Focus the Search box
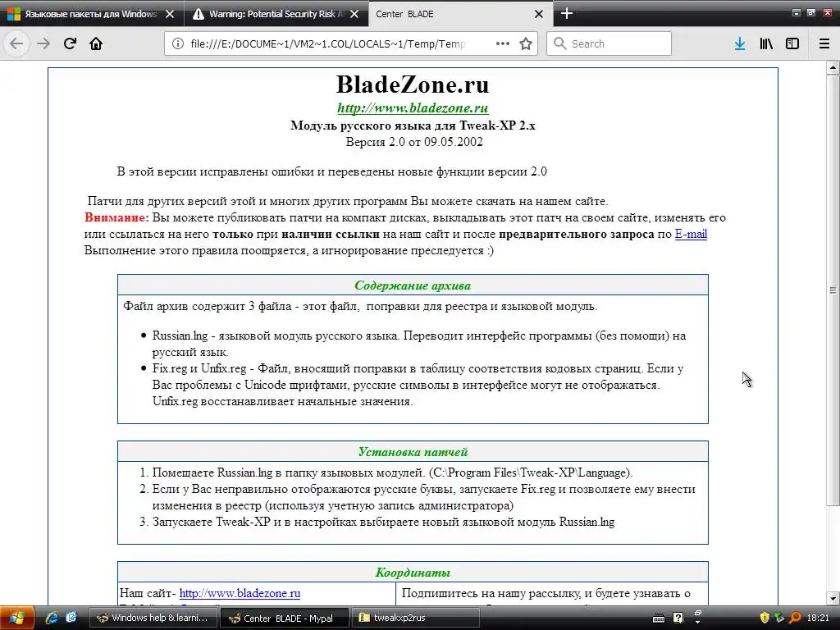The width and height of the screenshot is (840, 630). (609, 43)
